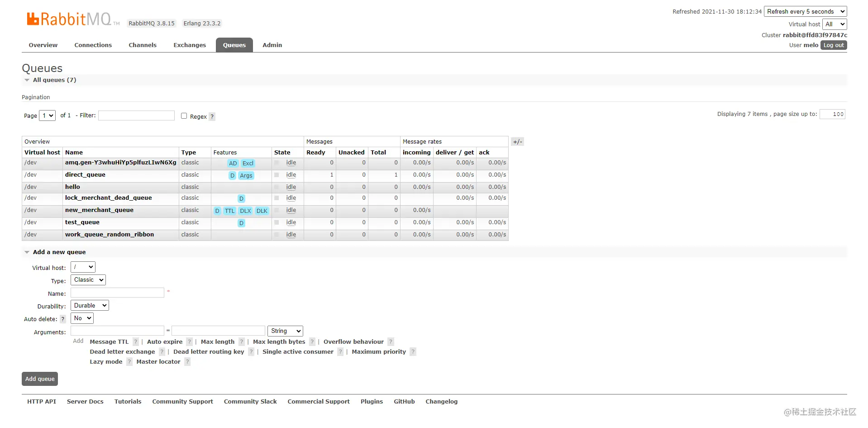
Task: Open the Refresh every 5 seconds dropdown
Action: point(806,11)
